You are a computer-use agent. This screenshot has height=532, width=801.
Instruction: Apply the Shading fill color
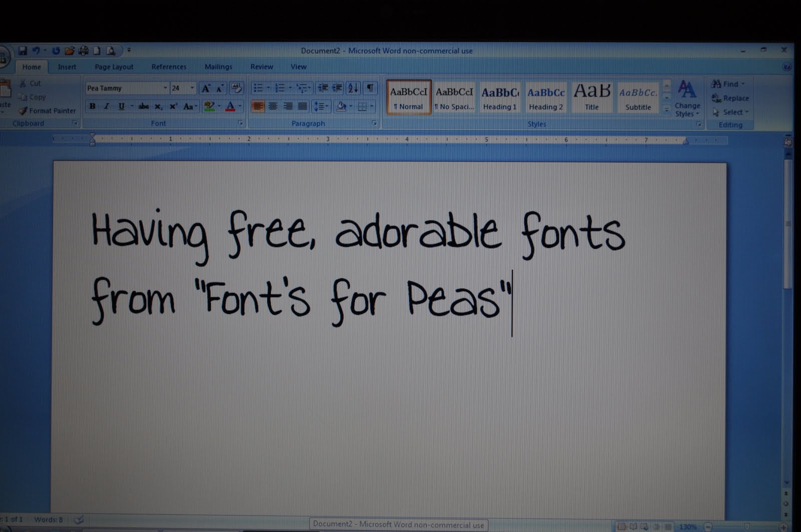click(x=341, y=106)
